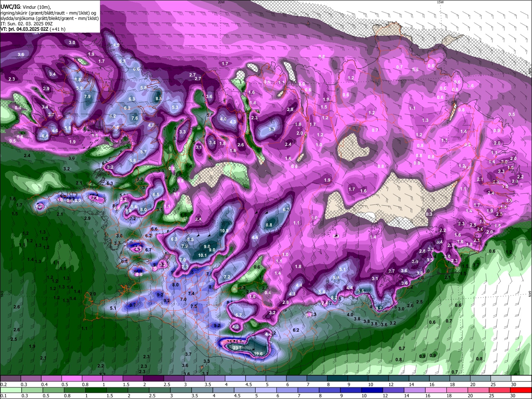532x399 pixels.
Task: Click the map value "7.6"
Action: point(135,118)
